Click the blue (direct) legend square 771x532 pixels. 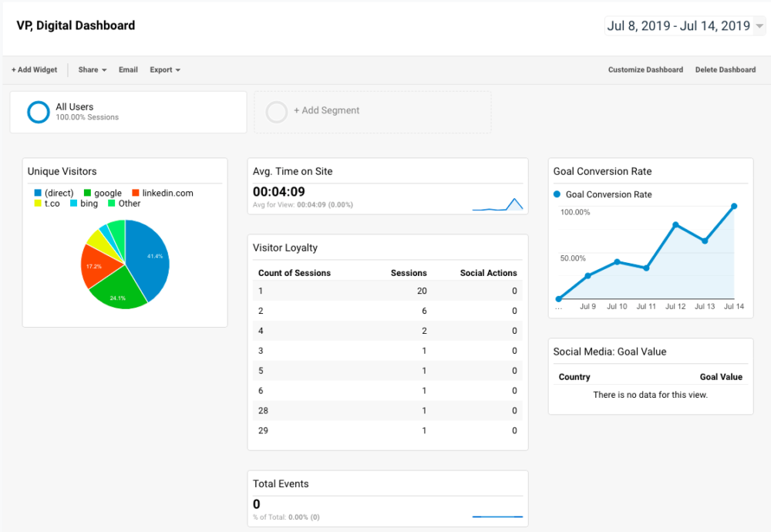36,193
